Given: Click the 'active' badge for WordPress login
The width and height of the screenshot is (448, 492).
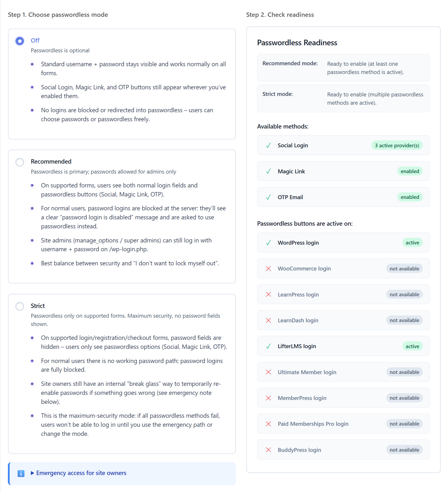Looking at the screenshot, I should point(412,243).
